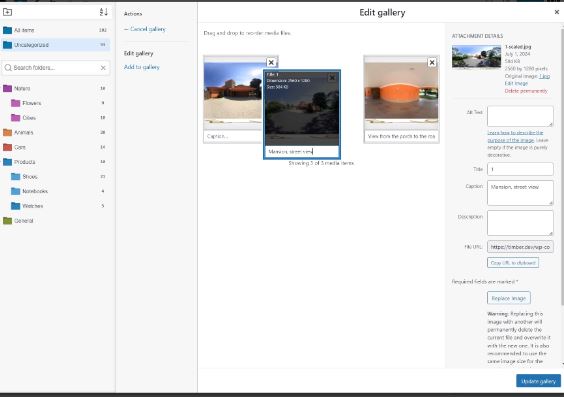564x397 pixels.
Task: Click the Update gallery button
Action: click(x=538, y=381)
